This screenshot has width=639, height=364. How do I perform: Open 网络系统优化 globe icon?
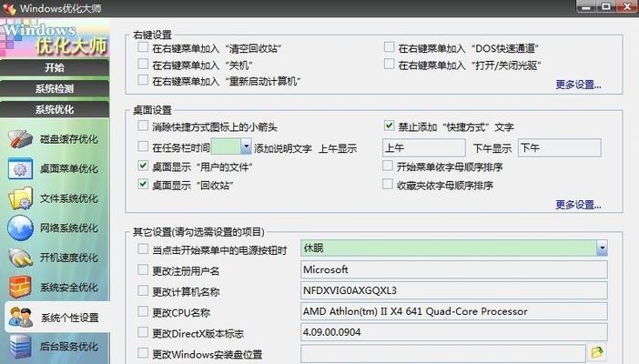[20, 227]
